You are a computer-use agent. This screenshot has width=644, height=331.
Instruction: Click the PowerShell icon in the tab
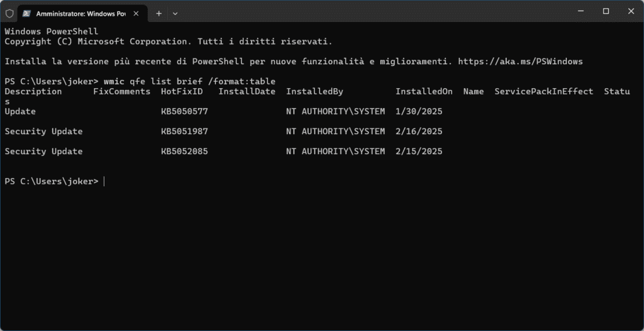click(x=26, y=13)
